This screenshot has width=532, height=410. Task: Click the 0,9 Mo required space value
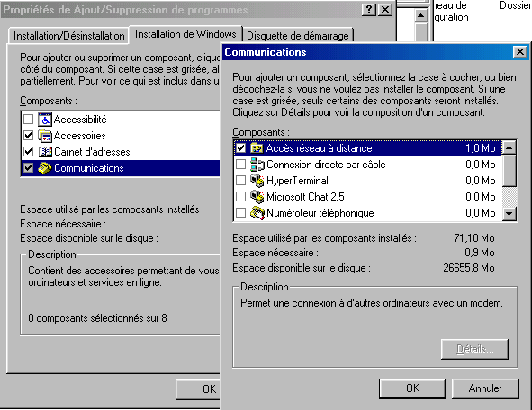point(480,253)
